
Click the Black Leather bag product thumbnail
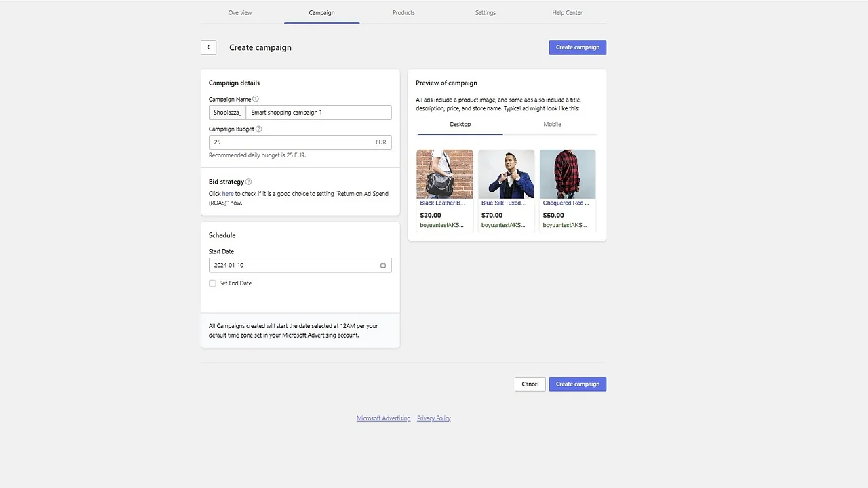444,173
